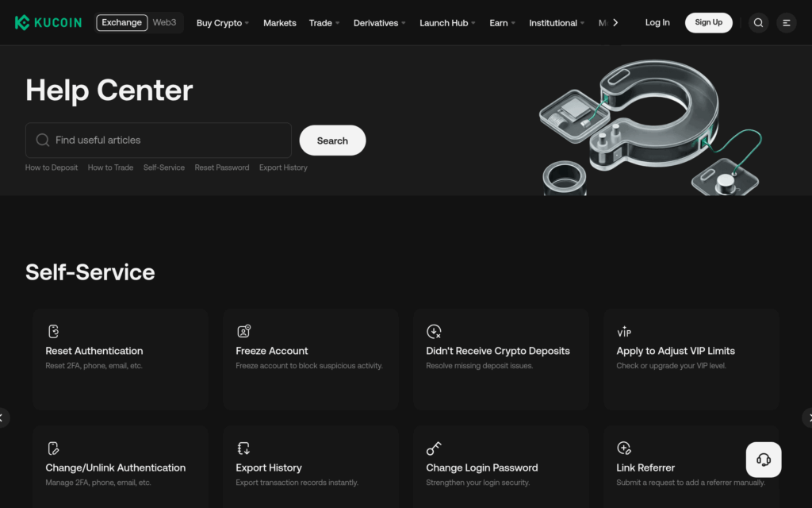
Task: Click the How to Trade quick link
Action: click(x=110, y=167)
